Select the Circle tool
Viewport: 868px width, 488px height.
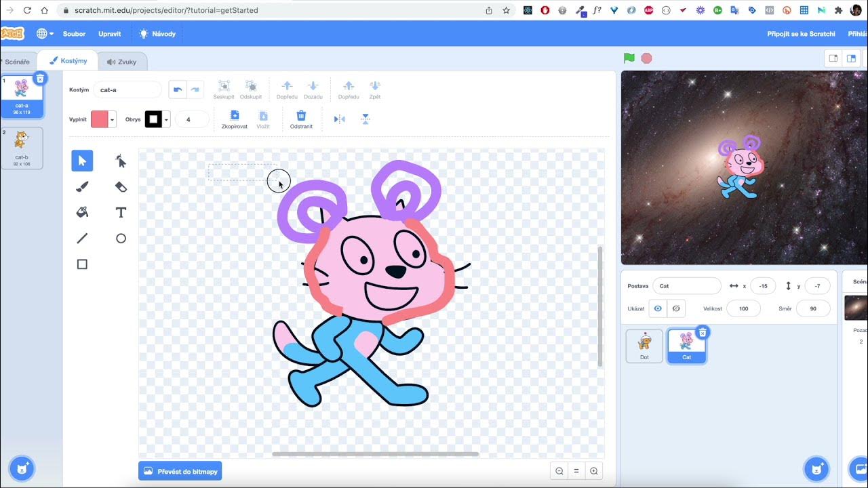pos(121,238)
